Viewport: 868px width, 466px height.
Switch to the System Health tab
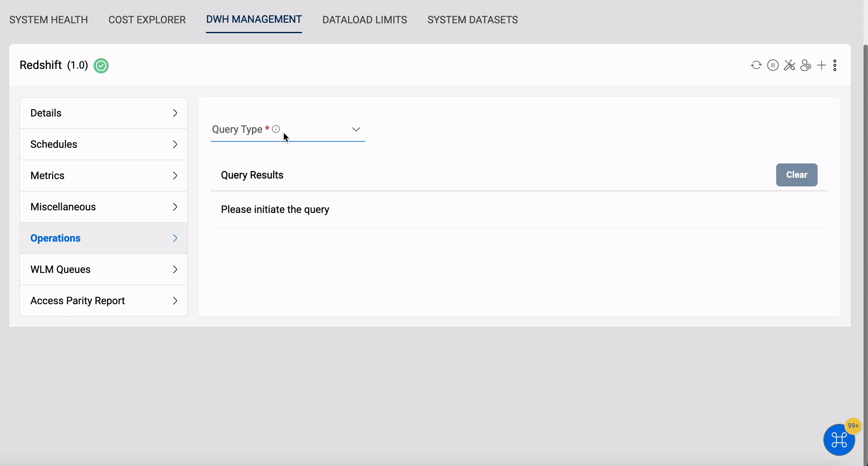[x=49, y=20]
